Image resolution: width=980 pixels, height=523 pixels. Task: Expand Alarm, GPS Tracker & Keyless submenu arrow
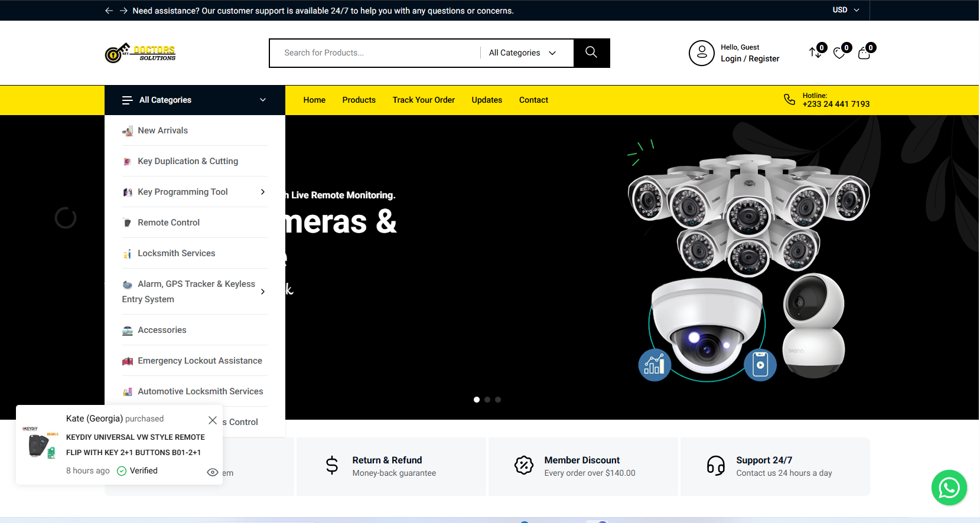[263, 292]
